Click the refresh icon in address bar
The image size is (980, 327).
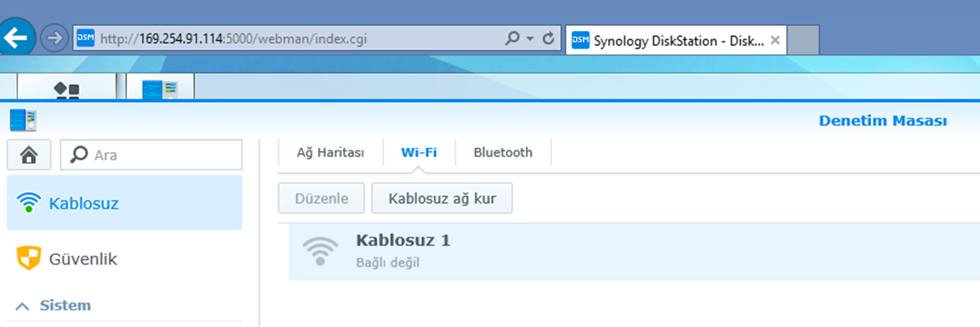point(549,38)
